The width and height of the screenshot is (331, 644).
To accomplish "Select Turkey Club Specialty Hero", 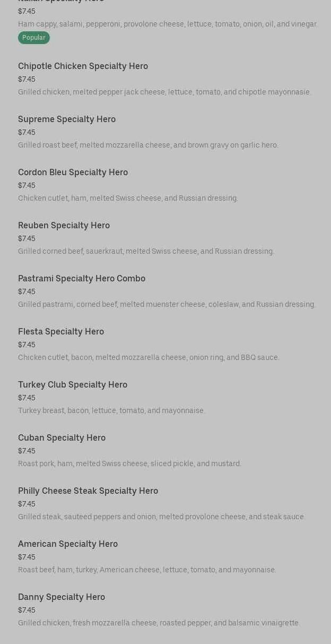I will 73,385.
